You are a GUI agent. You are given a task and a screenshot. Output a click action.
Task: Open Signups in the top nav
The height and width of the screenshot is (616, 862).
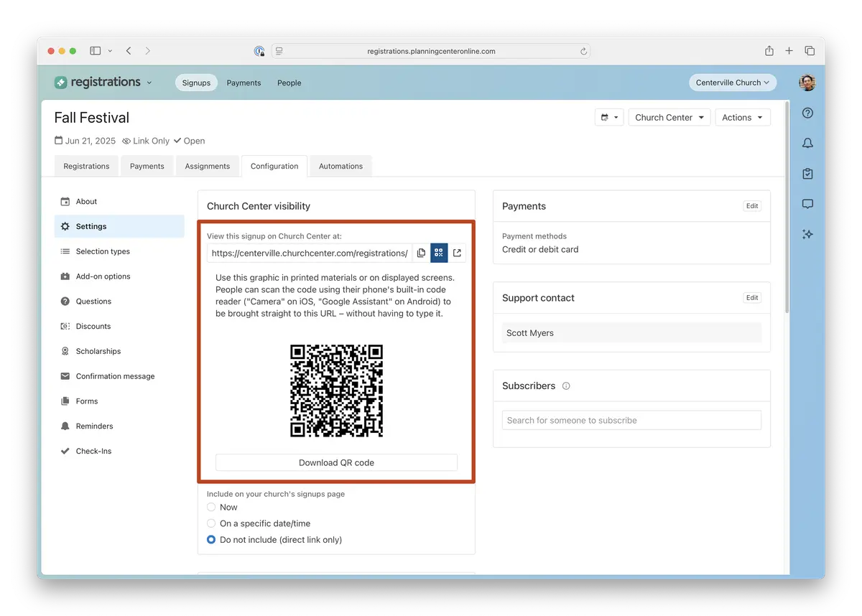(x=196, y=83)
